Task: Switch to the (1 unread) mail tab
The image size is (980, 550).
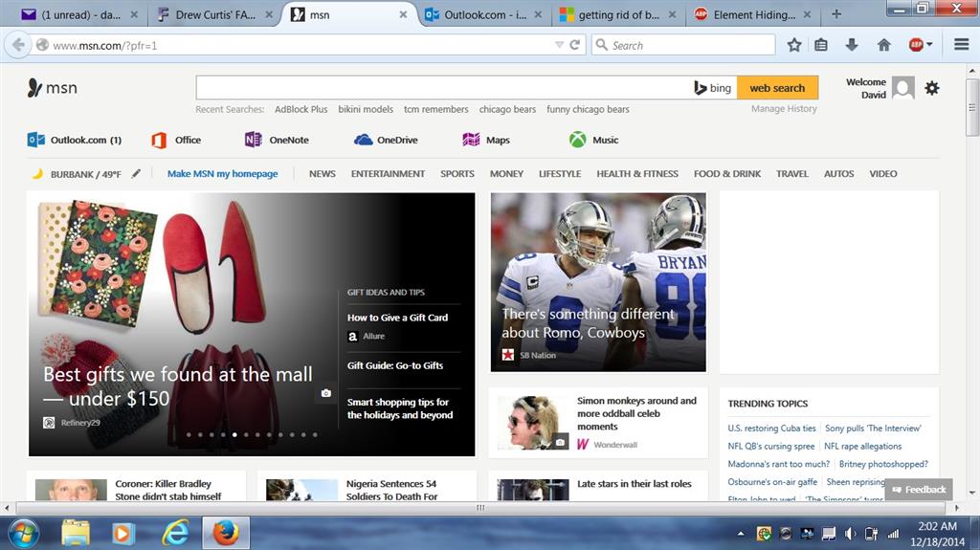Action: (x=79, y=14)
